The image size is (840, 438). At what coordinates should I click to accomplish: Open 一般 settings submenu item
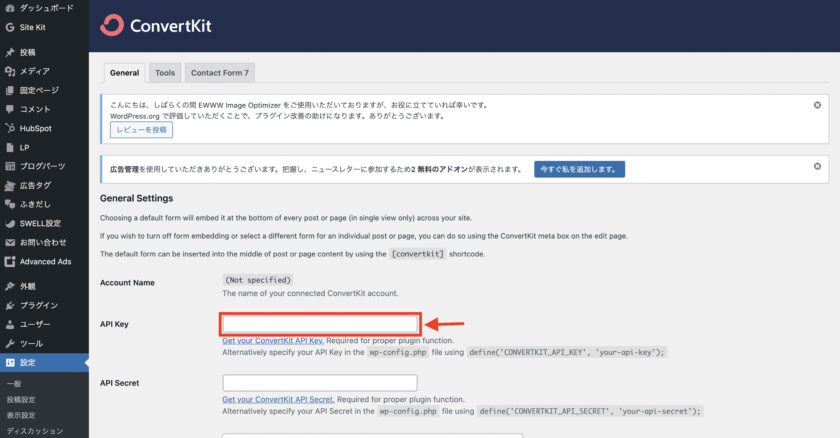14,384
